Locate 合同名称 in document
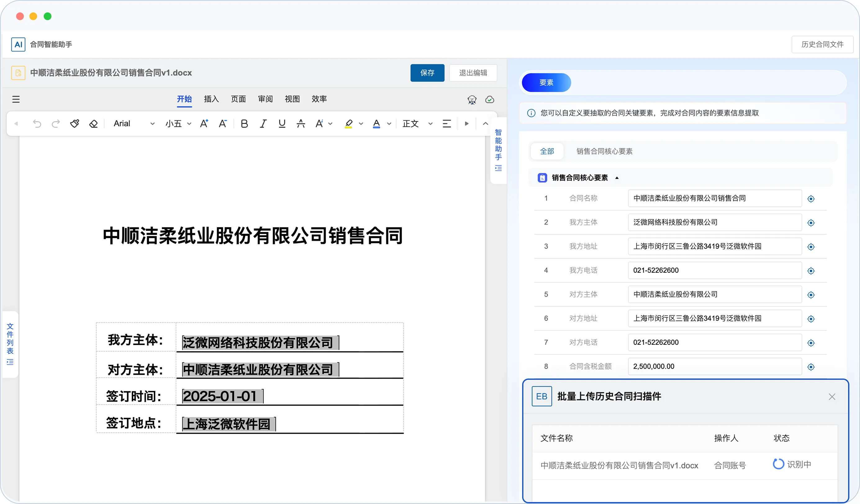The width and height of the screenshot is (860, 504). 811,199
